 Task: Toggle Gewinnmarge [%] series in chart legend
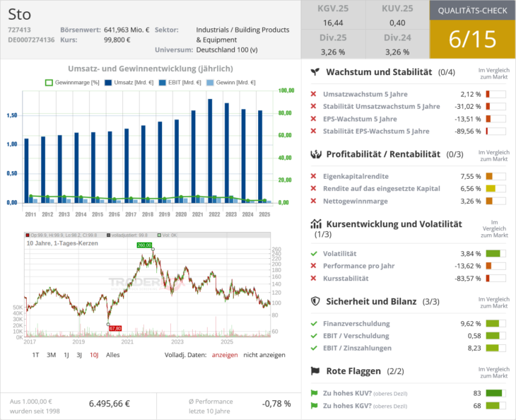pyautogui.click(x=72, y=83)
